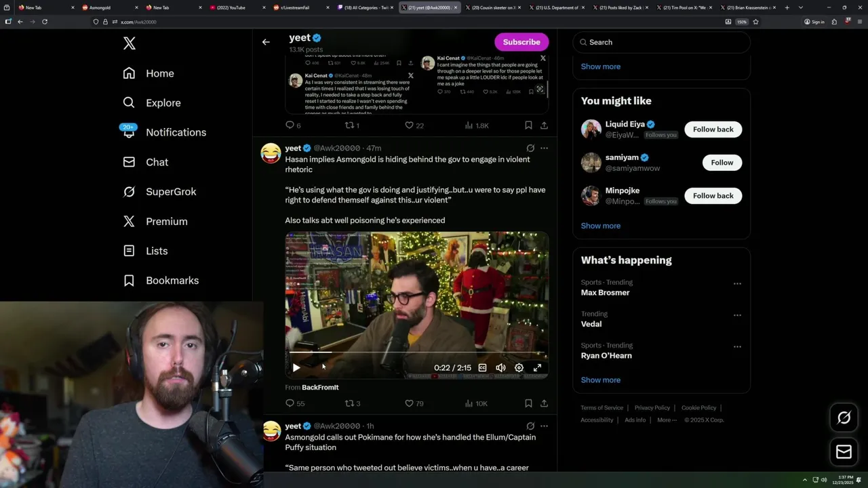Follow back Liquid Eiya

[x=713, y=129]
